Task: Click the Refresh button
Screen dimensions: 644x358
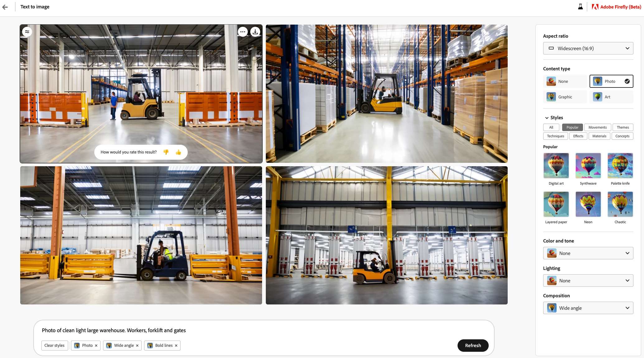Action: pyautogui.click(x=473, y=346)
